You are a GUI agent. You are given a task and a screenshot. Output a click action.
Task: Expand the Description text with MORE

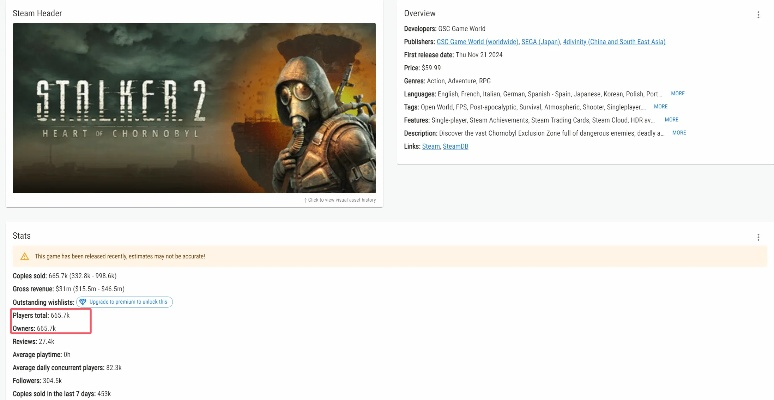679,132
